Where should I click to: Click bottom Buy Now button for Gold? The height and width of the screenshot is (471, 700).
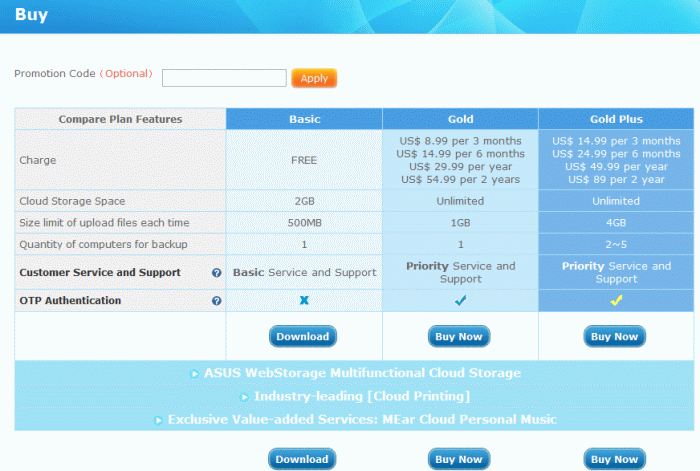[459, 459]
